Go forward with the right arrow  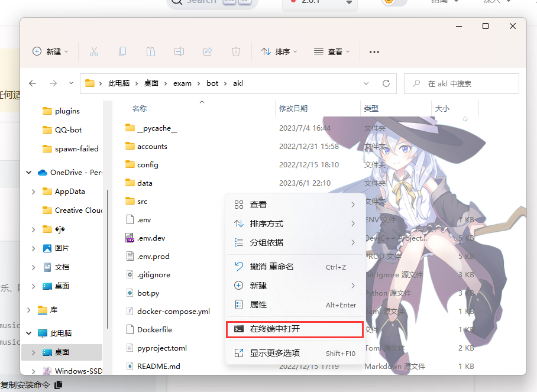point(53,83)
